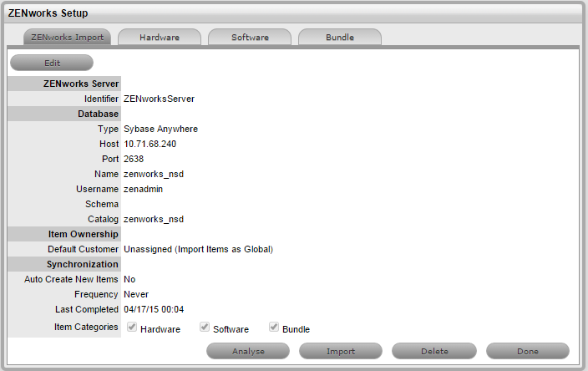Uncheck the Software item category checkbox
Viewport: 588px width, 371px height.
tap(204, 327)
